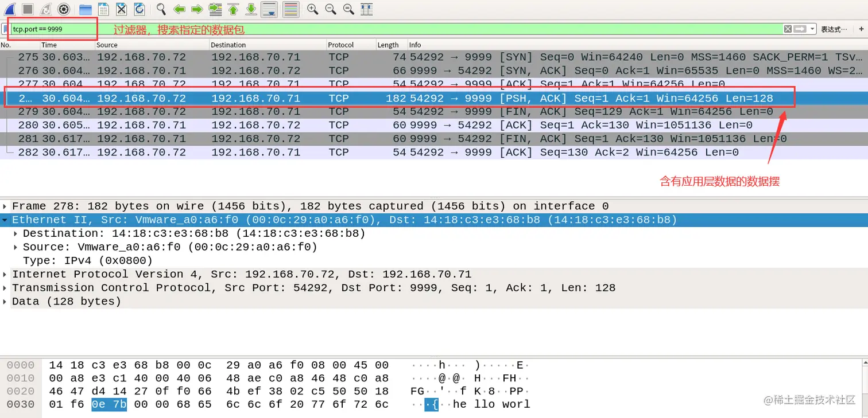
Task: Select packet 282 final ACK row
Action: click(x=434, y=153)
